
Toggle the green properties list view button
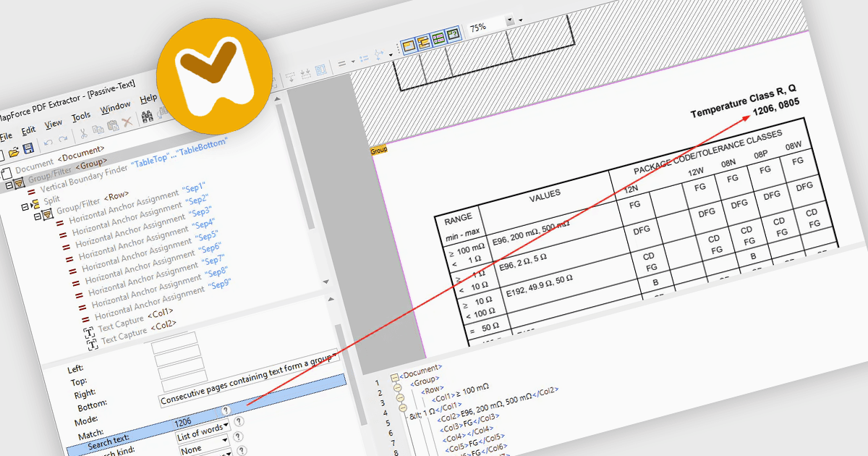point(438,38)
